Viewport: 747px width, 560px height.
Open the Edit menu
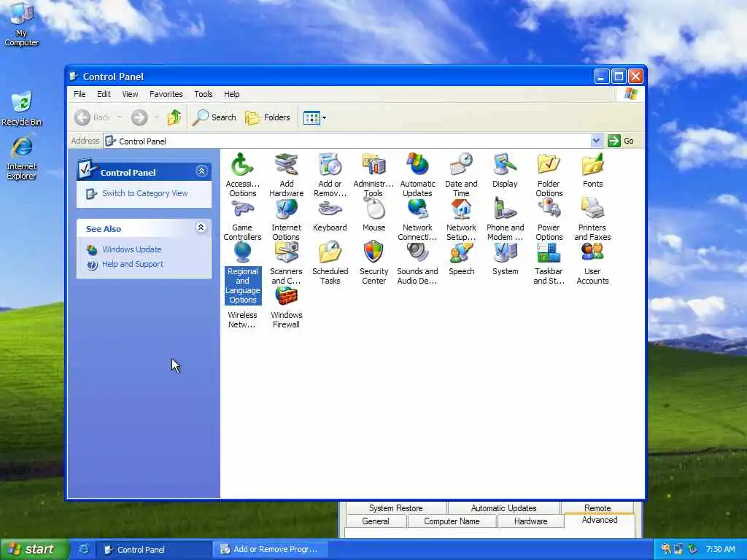pyautogui.click(x=104, y=94)
